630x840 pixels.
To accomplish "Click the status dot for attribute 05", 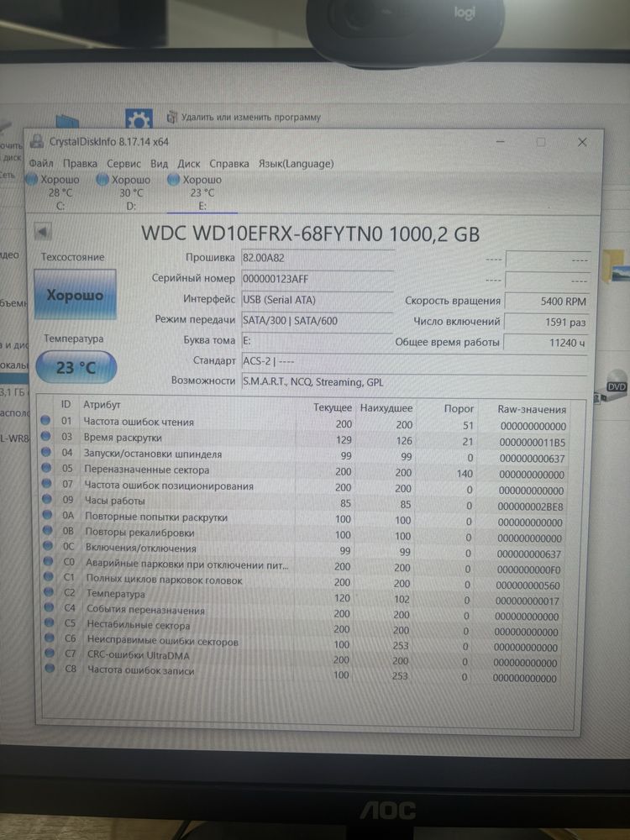I will click(x=46, y=468).
